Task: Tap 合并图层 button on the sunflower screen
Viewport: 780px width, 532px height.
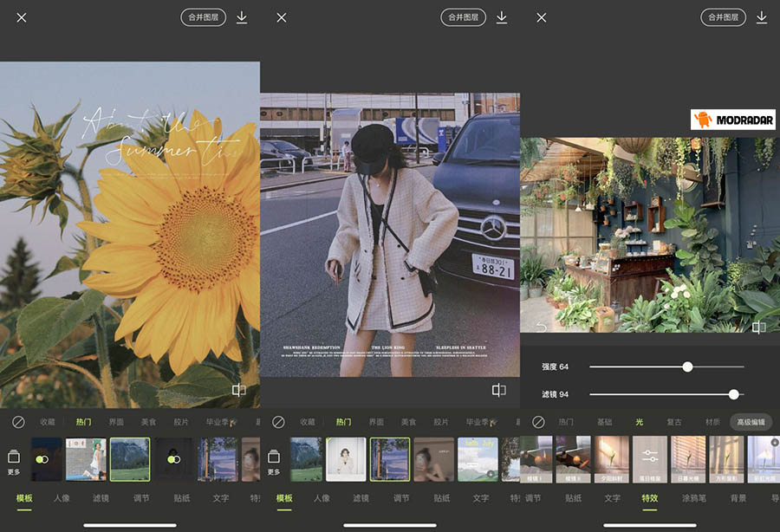Action: pos(203,17)
